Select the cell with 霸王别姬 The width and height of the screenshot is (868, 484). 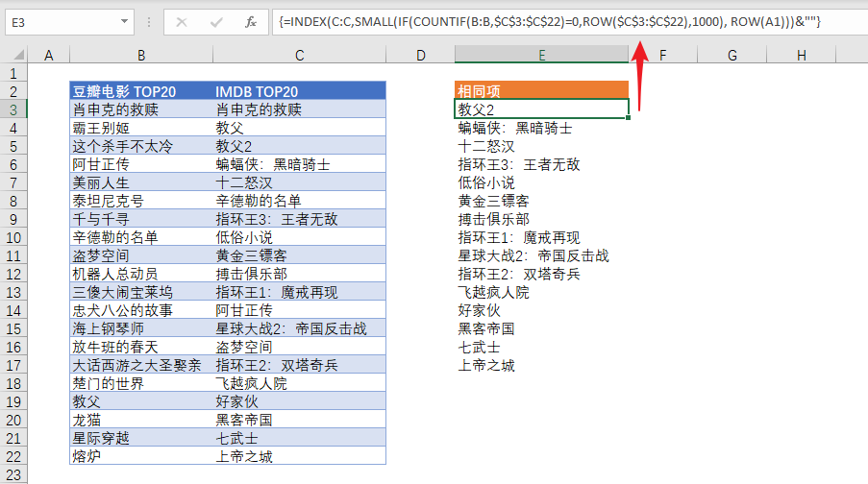(141, 128)
